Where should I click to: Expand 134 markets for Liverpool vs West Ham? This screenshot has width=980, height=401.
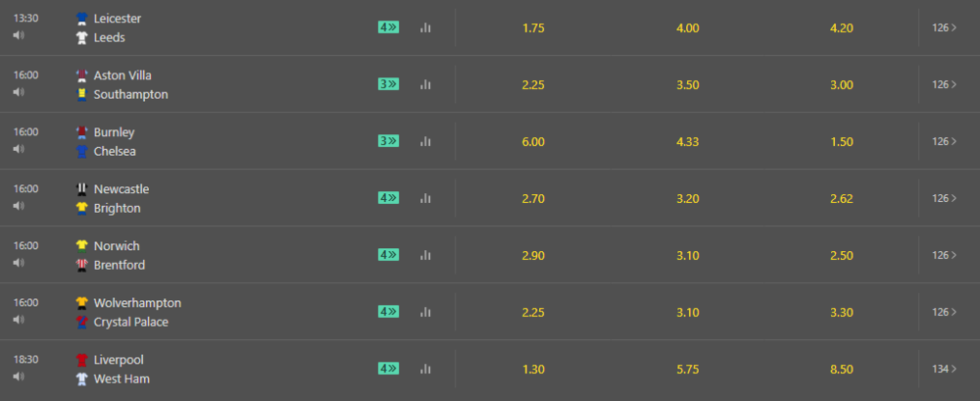(x=945, y=369)
